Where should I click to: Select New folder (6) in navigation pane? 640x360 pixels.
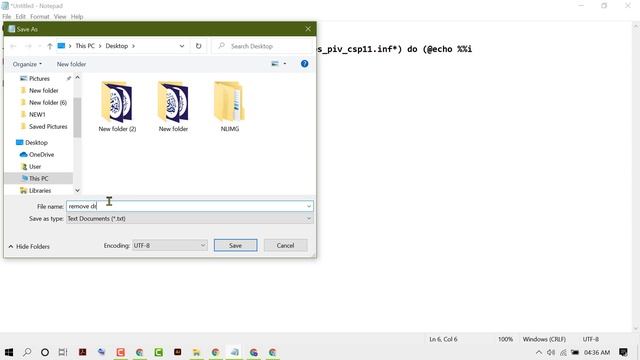tap(47, 102)
